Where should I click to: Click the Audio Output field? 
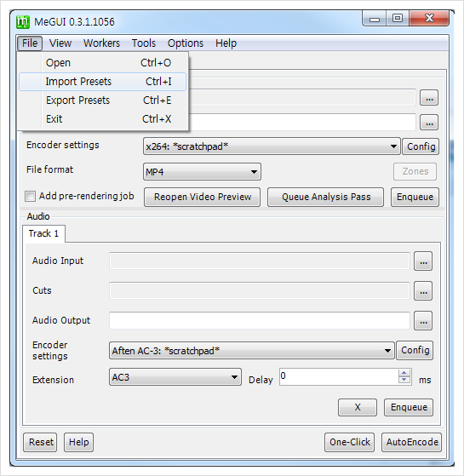point(260,320)
